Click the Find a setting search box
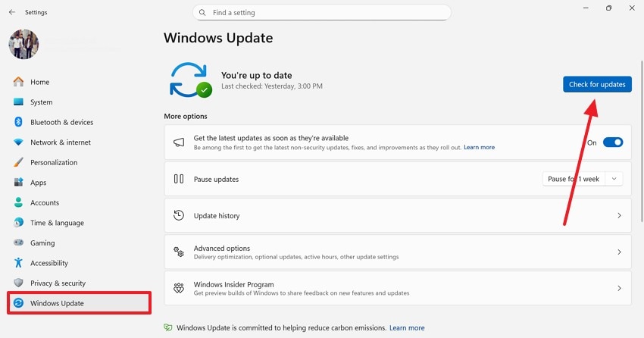The width and height of the screenshot is (644, 338). 326,13
